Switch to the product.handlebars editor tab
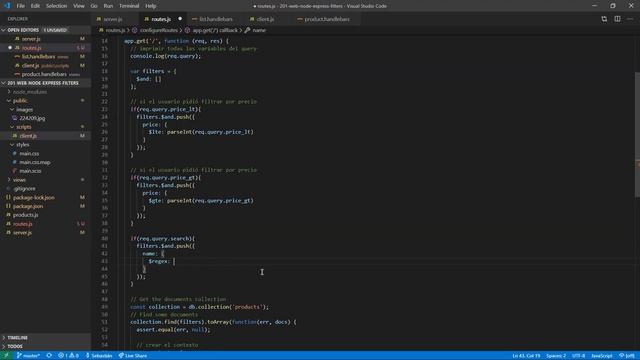640x360 pixels. click(x=327, y=19)
